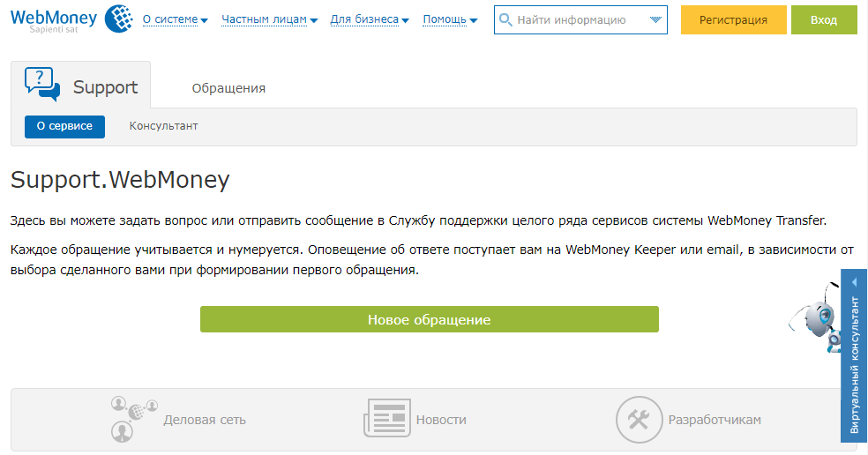Click the WebMoney globe logo icon
The width and height of the screenshot is (868, 455).
point(118,19)
